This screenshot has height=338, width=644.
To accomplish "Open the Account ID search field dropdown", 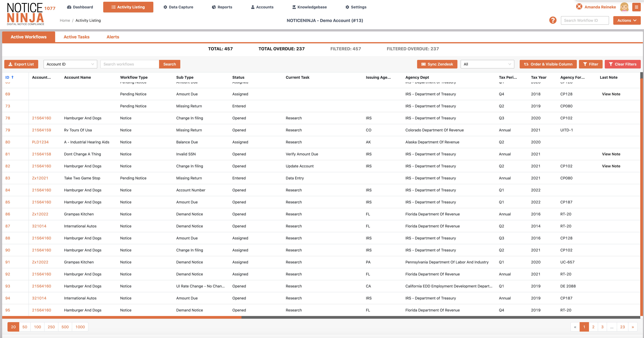I will (70, 64).
